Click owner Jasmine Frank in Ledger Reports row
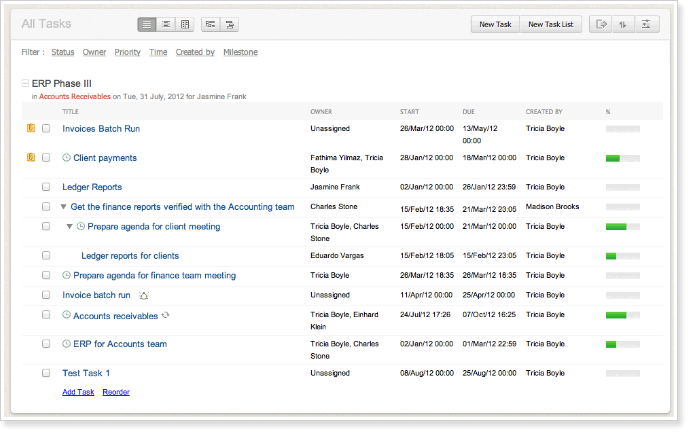The height and width of the screenshot is (434, 688). (335, 187)
